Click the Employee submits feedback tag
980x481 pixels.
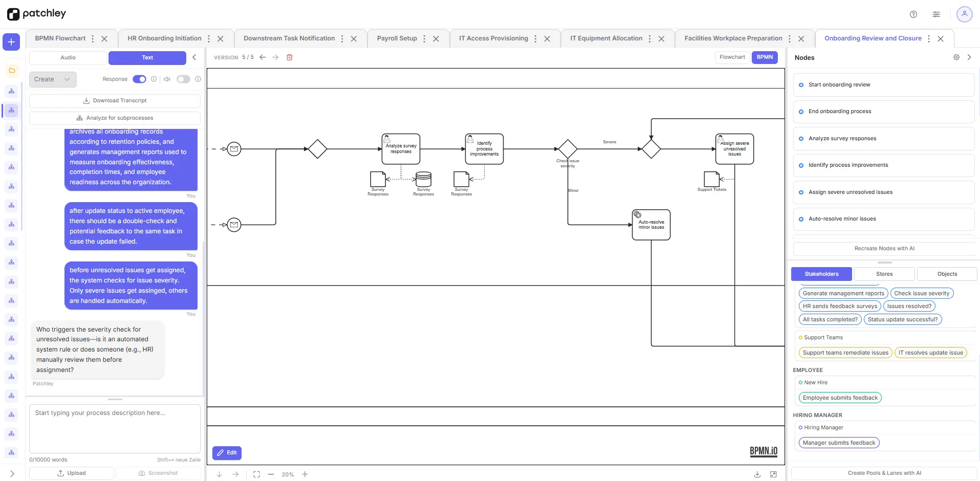(x=840, y=398)
